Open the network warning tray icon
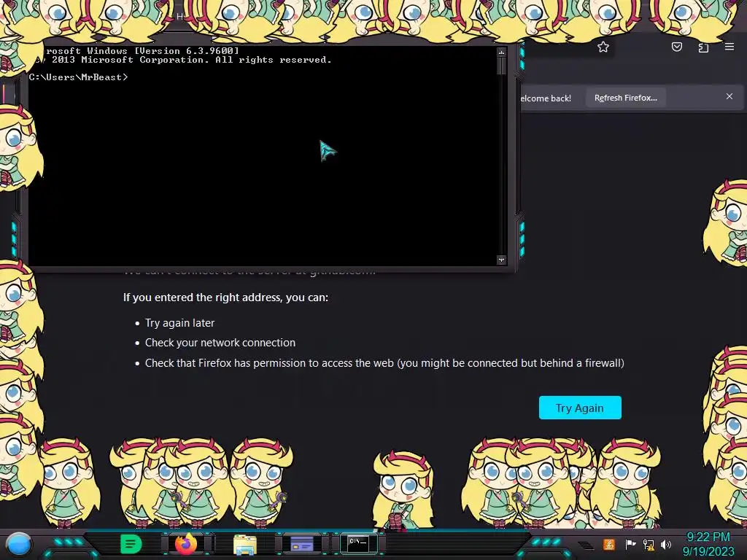 tap(649, 544)
